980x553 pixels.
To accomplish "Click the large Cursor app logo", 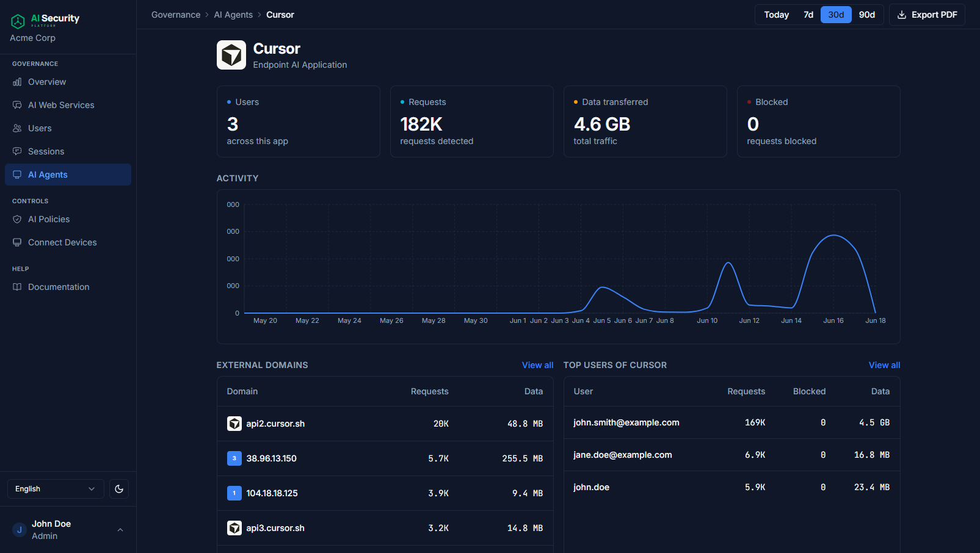I will [231, 55].
